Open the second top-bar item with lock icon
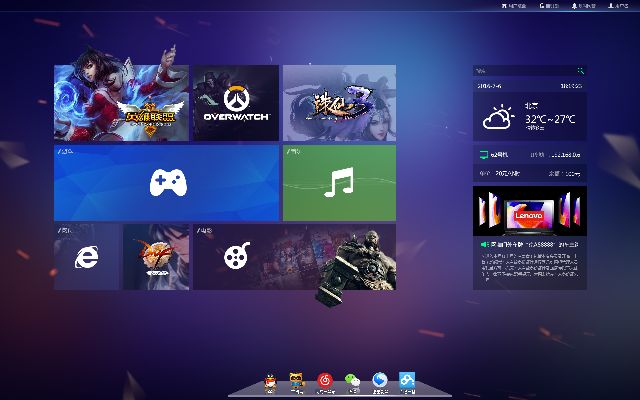 pos(549,6)
